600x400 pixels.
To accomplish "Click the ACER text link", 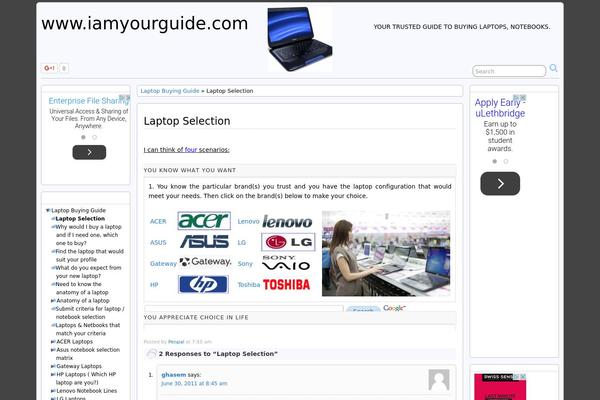I will click(x=158, y=221).
